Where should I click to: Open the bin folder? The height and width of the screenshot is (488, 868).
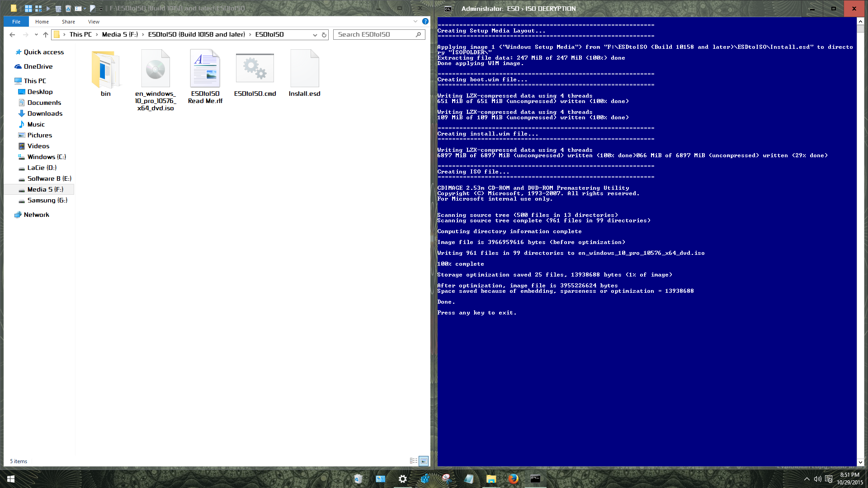105,73
